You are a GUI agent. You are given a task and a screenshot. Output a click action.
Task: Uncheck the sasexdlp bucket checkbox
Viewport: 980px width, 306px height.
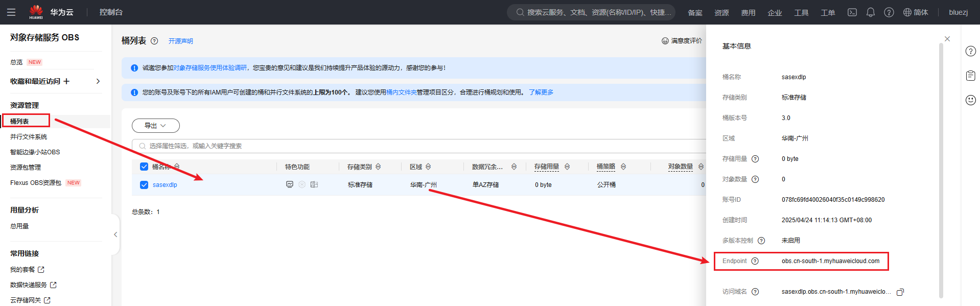pyautogui.click(x=144, y=185)
